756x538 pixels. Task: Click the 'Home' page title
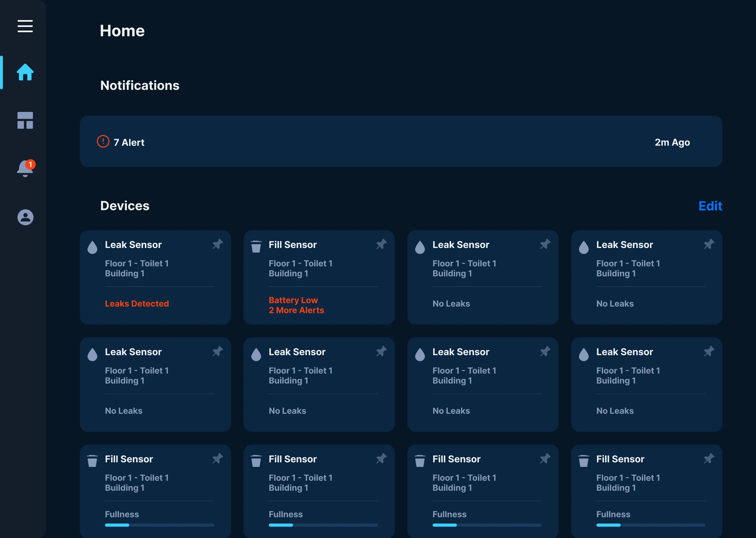pyautogui.click(x=122, y=31)
